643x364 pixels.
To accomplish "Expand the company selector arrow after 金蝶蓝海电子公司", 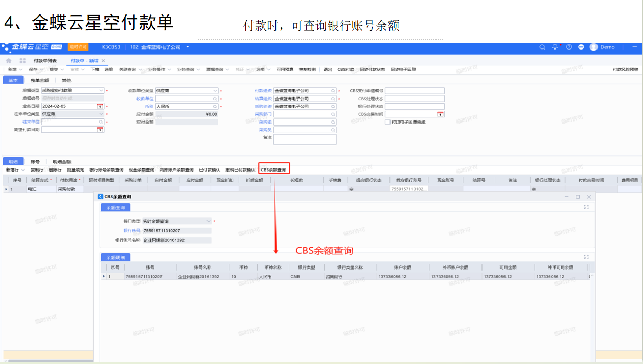I will pyautogui.click(x=188, y=47).
